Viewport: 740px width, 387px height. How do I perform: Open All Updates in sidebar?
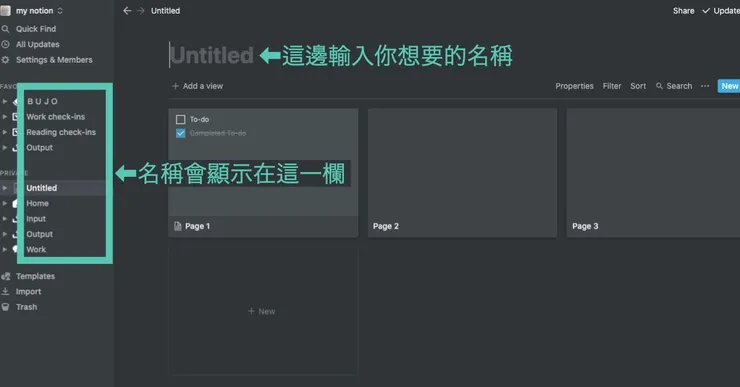37,44
